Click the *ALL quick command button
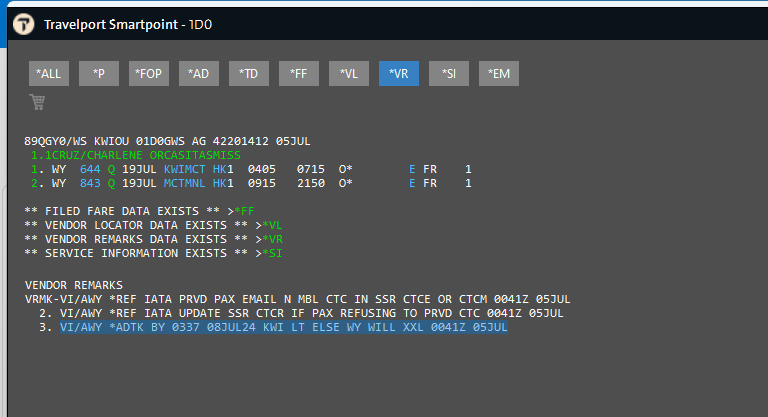This screenshot has width=768, height=417. [x=49, y=74]
